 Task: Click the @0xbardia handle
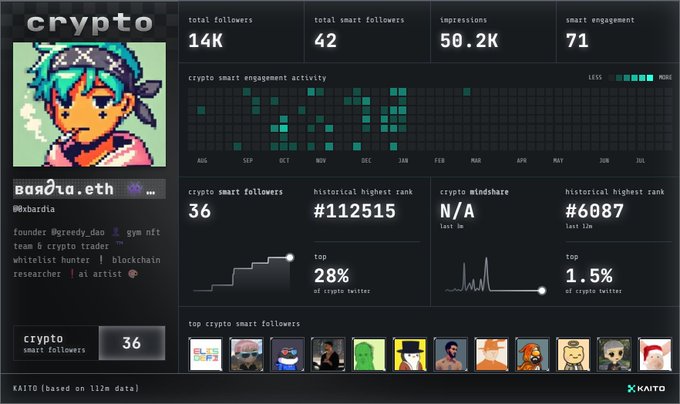tap(34, 209)
